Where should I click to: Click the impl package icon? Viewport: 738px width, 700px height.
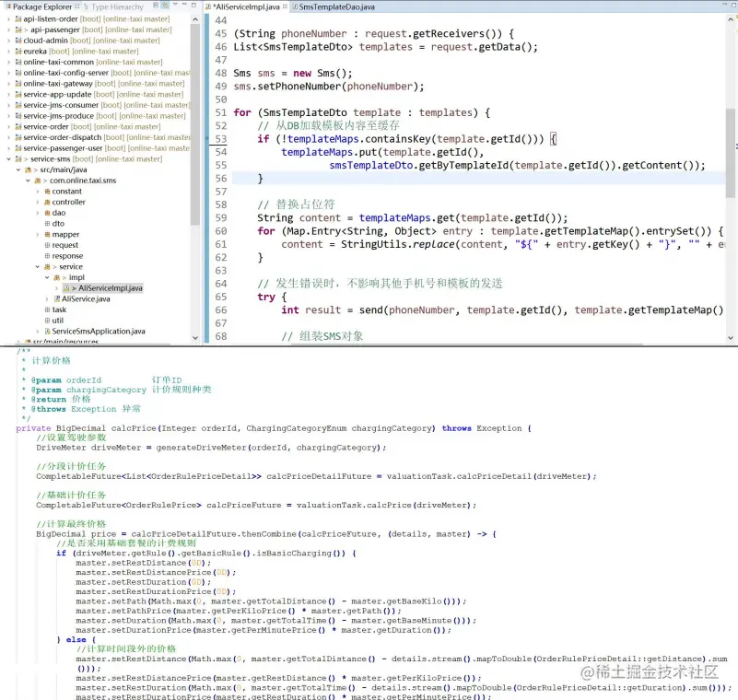57,277
